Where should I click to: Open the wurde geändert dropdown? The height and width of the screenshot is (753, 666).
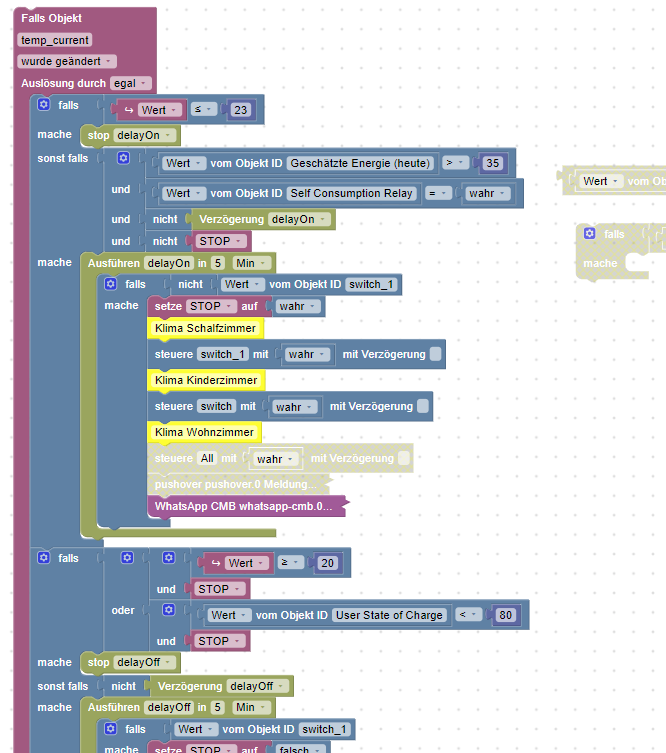(67, 61)
